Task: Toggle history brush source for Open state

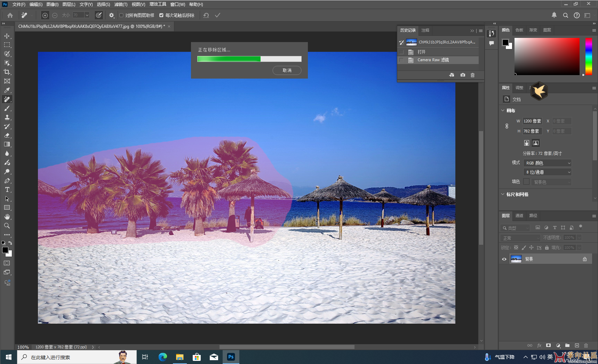Action: [401, 52]
